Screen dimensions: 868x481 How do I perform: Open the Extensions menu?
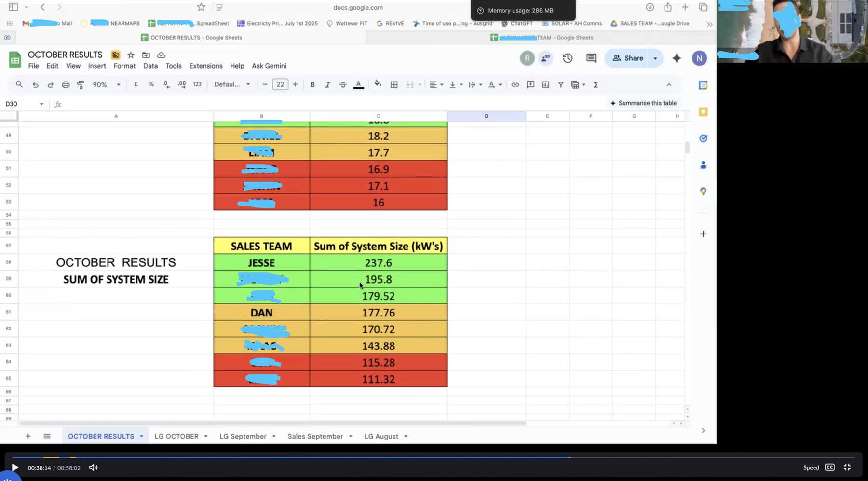point(205,66)
